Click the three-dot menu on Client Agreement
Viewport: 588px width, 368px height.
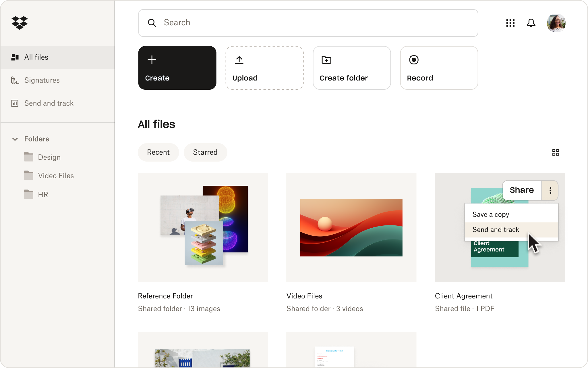click(550, 190)
